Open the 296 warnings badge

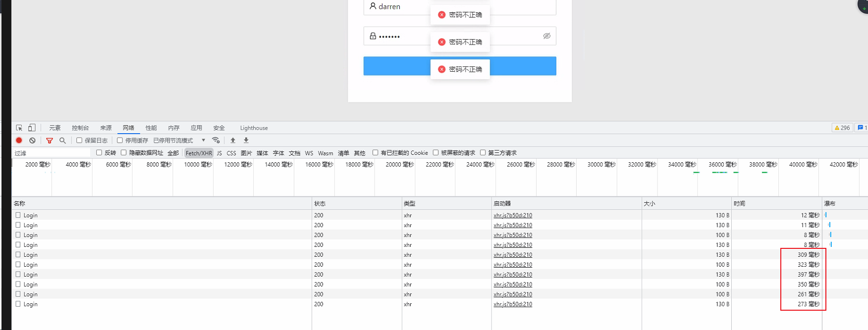tap(842, 128)
